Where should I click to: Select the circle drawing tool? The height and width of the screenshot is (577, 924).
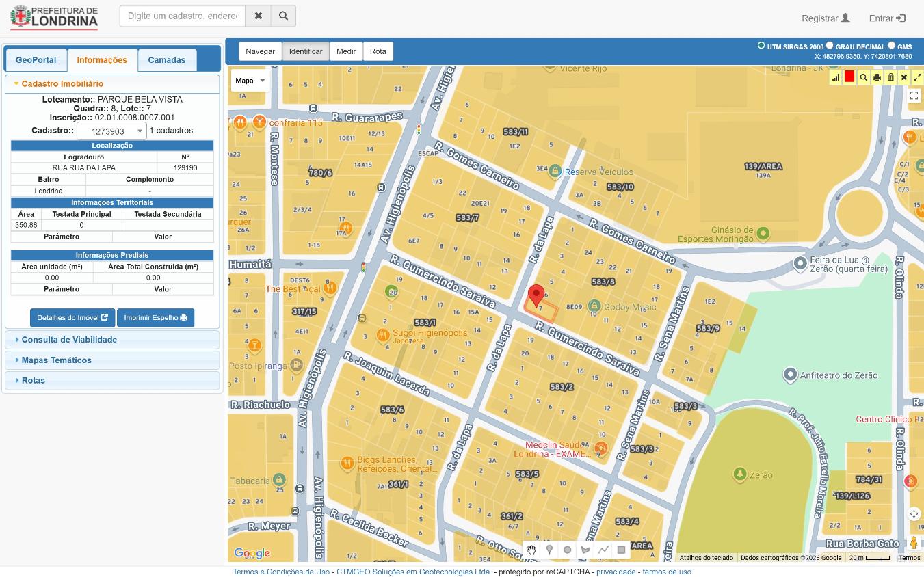(x=567, y=550)
